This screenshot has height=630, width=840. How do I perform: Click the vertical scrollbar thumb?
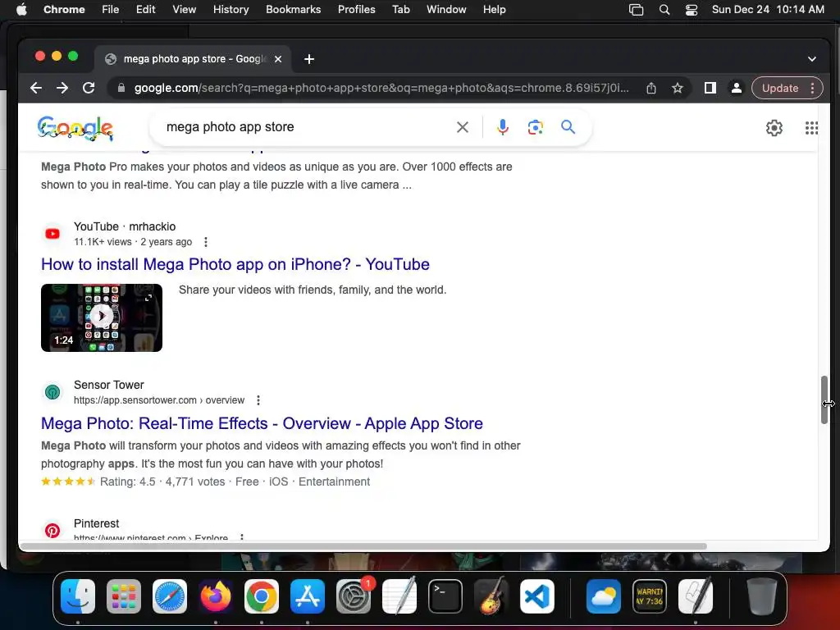coord(824,399)
